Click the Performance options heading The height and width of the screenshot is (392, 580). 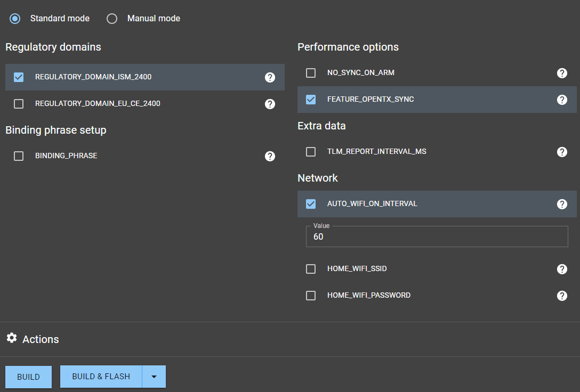pyautogui.click(x=348, y=47)
